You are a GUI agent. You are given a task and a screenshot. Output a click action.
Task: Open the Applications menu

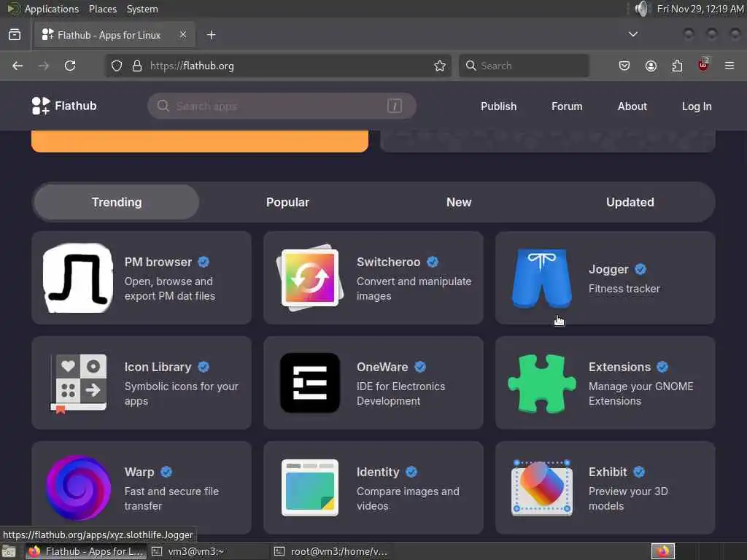click(x=52, y=9)
